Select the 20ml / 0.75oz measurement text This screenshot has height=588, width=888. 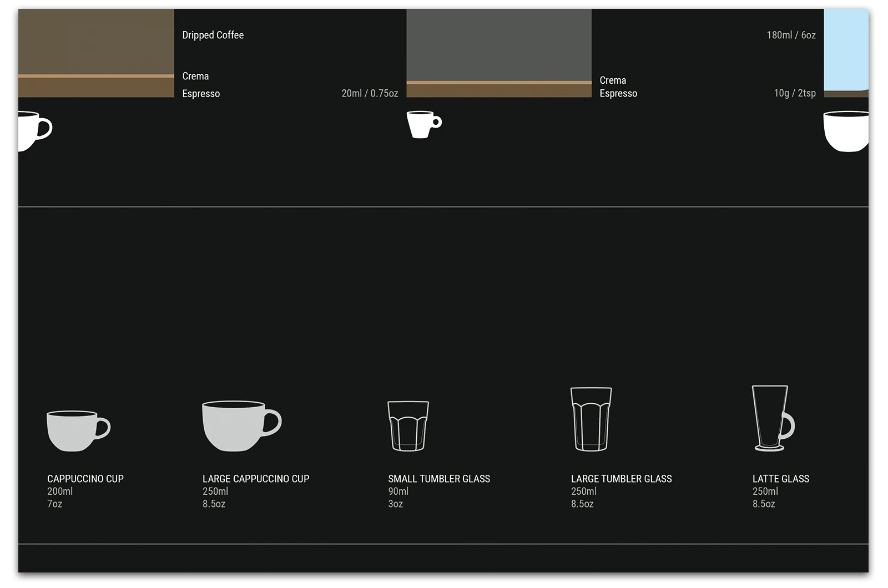[x=370, y=93]
